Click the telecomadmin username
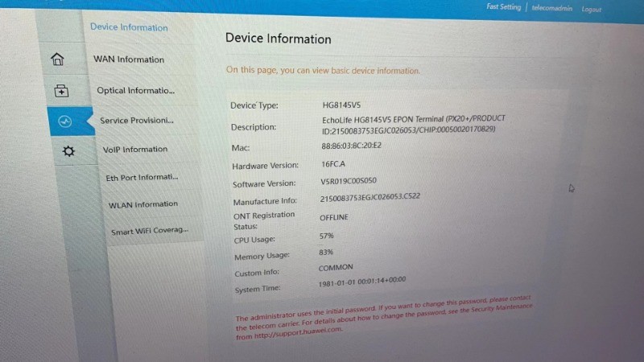 [552, 8]
